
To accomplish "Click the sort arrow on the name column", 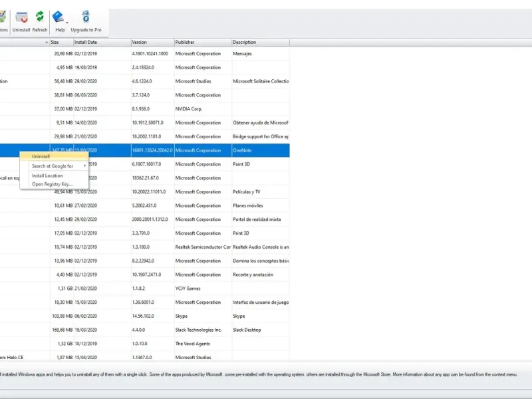I will pyautogui.click(x=47, y=43).
